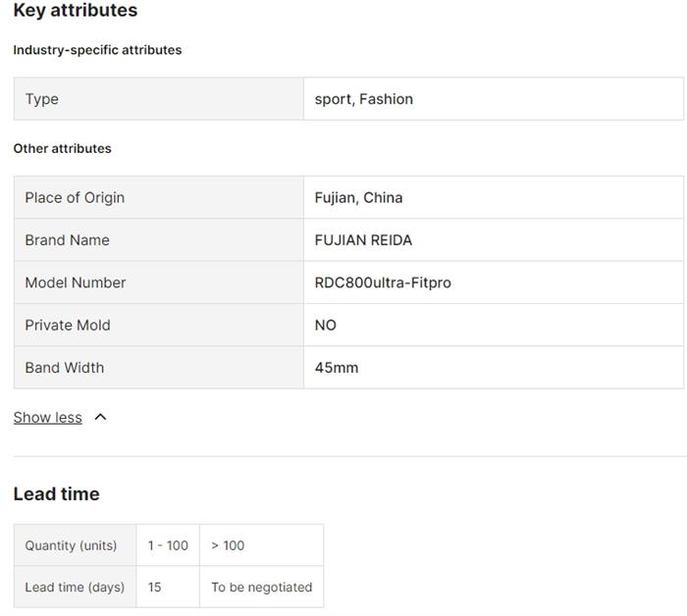
Task: Select the sport, Fashion value
Action: [x=364, y=99]
